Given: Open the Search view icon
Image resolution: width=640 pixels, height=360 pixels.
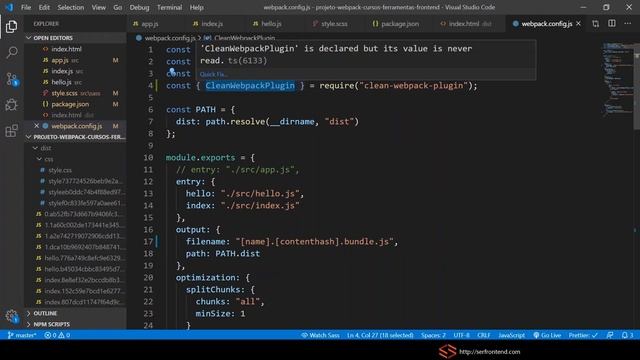Looking at the screenshot, I should 11,52.
